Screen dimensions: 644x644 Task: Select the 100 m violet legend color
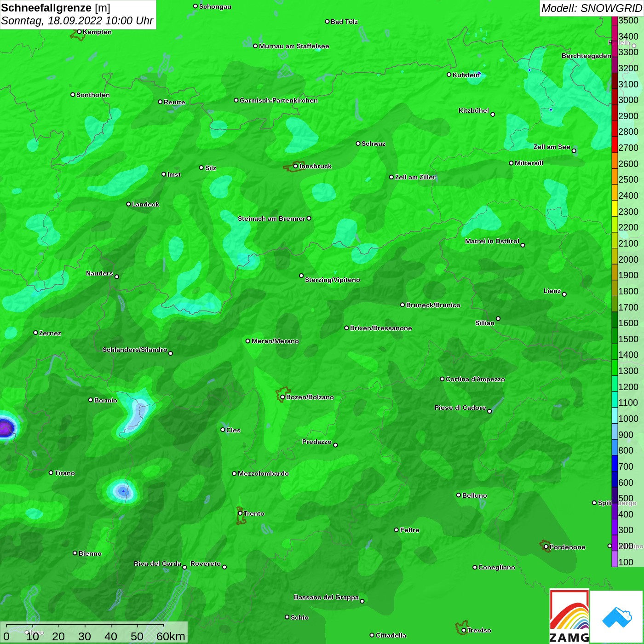tap(615, 559)
